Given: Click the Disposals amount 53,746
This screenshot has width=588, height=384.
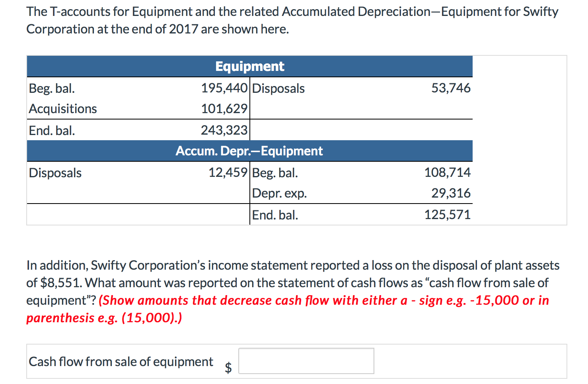Looking at the screenshot, I should tap(451, 88).
